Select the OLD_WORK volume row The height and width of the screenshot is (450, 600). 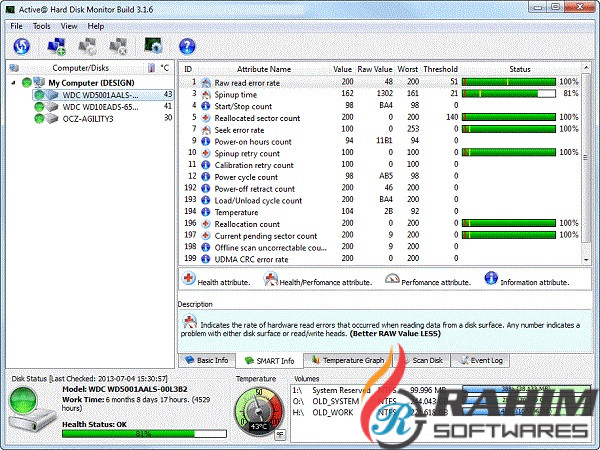click(x=440, y=412)
